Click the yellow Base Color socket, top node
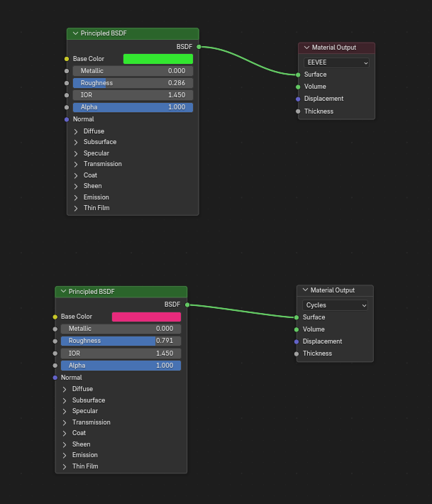This screenshot has height=504, width=432. pos(67,59)
